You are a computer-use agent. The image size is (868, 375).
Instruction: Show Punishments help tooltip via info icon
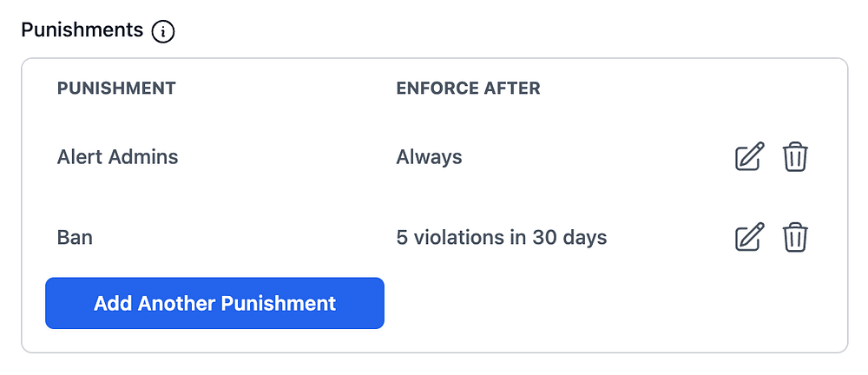[x=163, y=32]
